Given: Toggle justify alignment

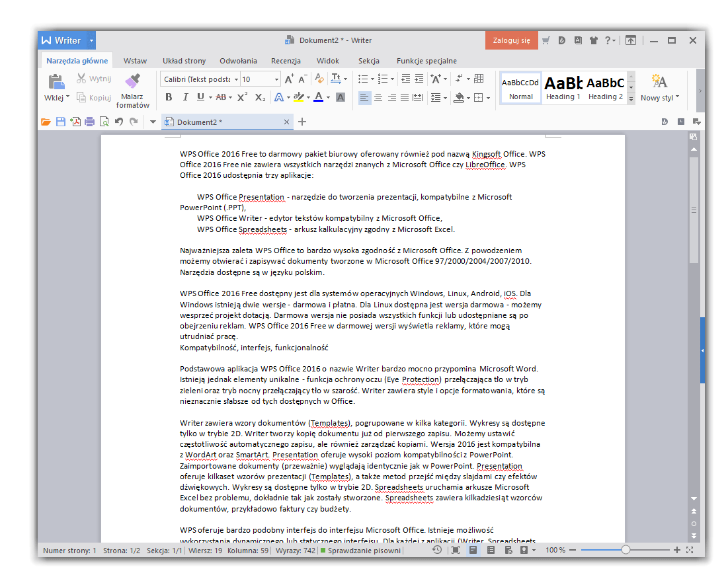Looking at the screenshot, I should [405, 97].
